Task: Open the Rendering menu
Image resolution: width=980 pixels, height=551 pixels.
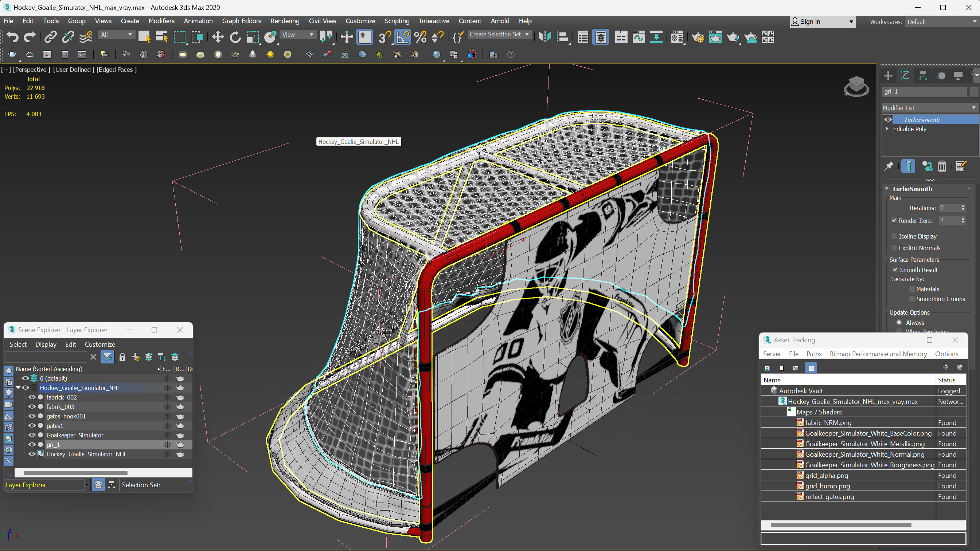Action: (285, 21)
